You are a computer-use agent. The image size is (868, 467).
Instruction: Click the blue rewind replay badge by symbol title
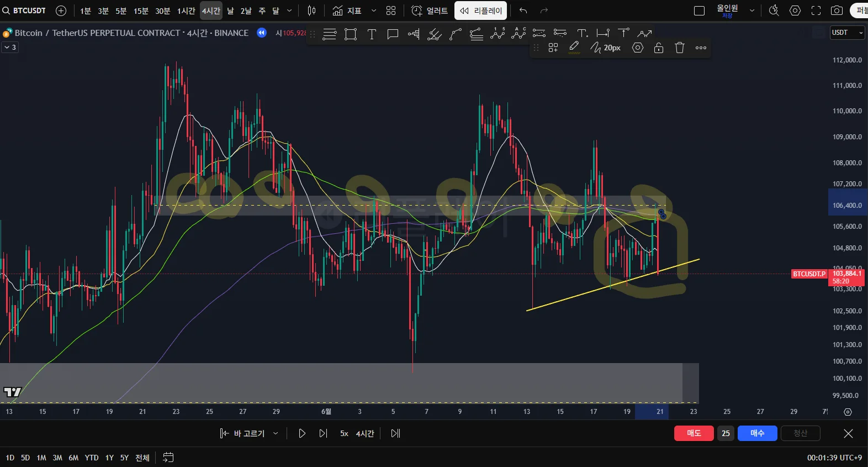point(262,33)
